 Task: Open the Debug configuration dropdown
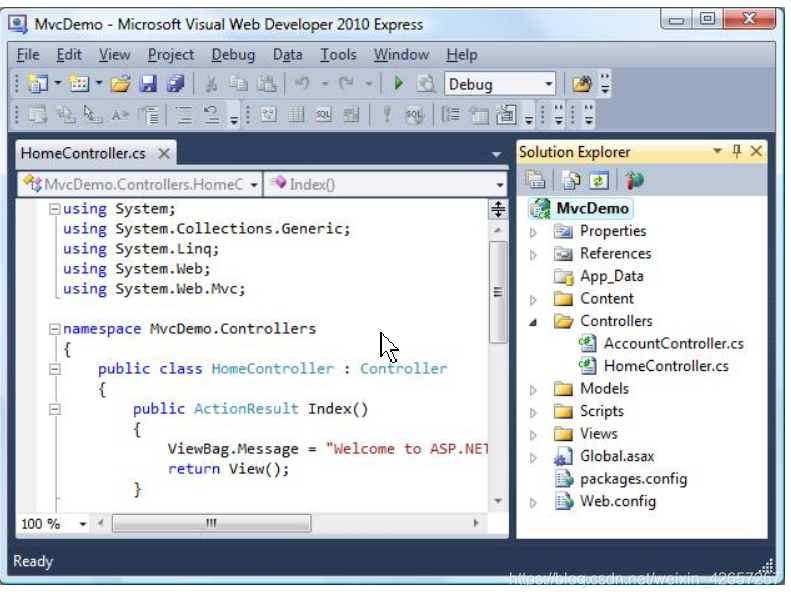click(549, 84)
